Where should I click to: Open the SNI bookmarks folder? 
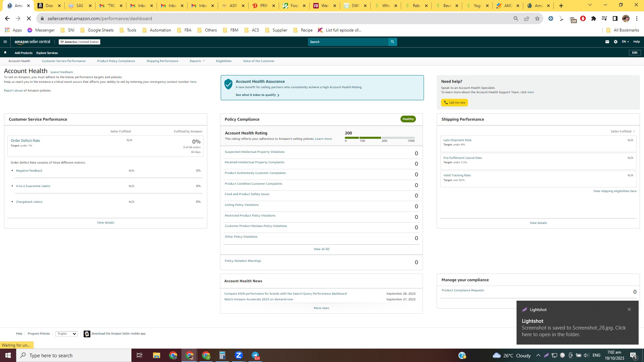(67, 30)
